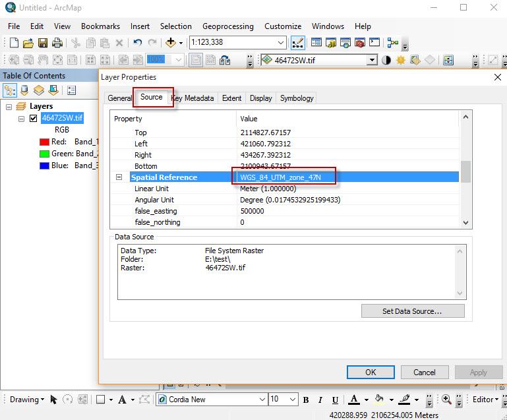Image resolution: width=507 pixels, height=420 pixels.
Task: Undo the last action
Action: (138, 43)
